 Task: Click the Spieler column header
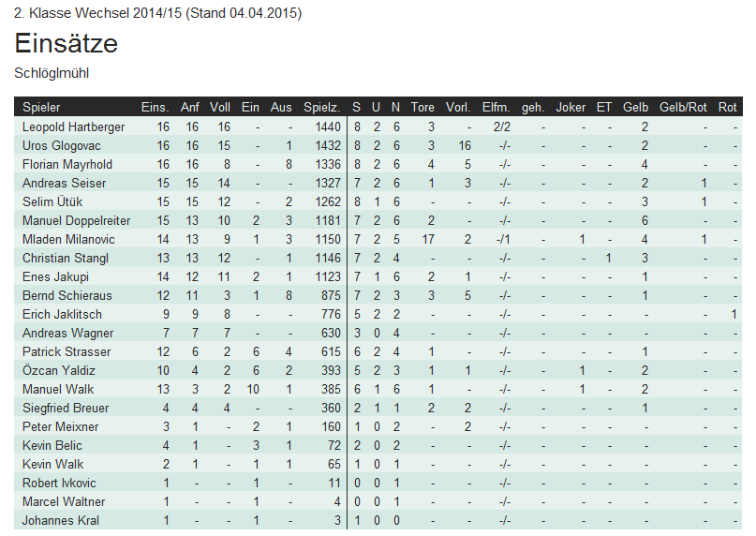pyautogui.click(x=41, y=108)
